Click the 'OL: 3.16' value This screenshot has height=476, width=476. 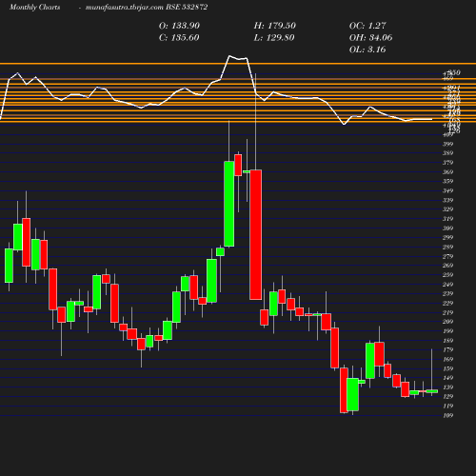click(x=367, y=50)
